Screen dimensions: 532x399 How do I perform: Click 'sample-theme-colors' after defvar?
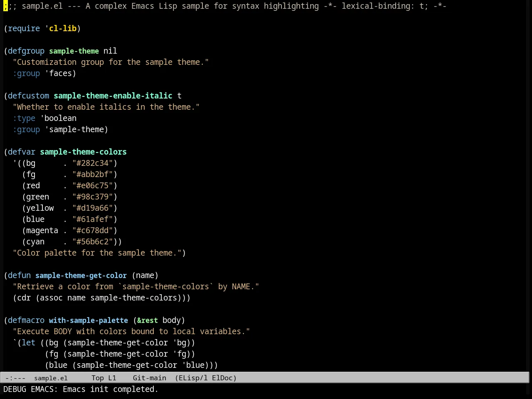[83, 152]
